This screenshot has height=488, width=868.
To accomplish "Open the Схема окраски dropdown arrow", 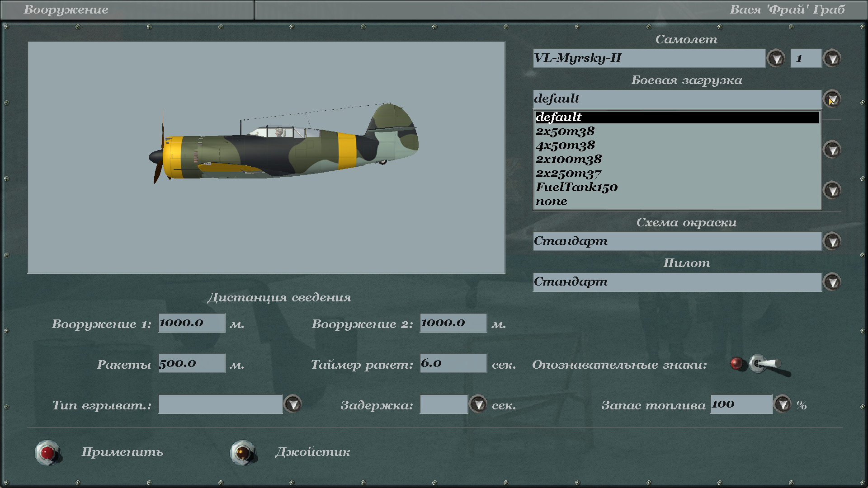I will pos(832,241).
